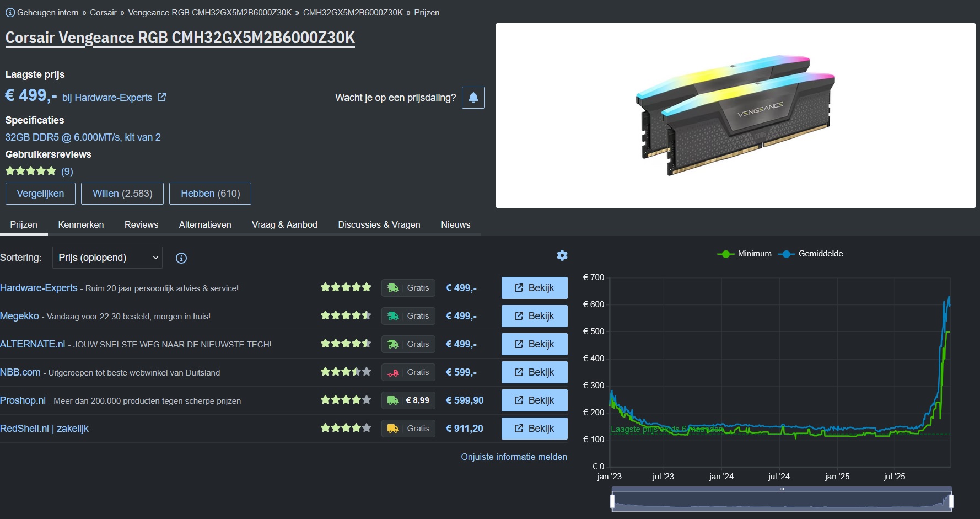Viewport: 980px width, 519px height.
Task: Go to the Vraag & Aanbod tab
Action: point(284,224)
